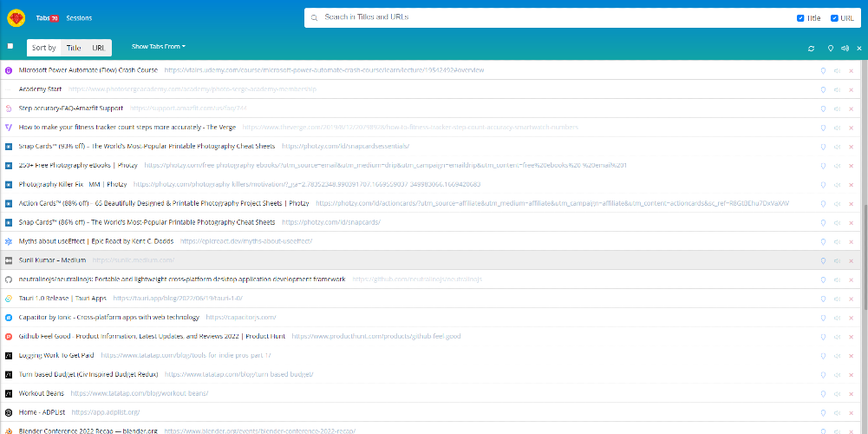Click the app.adplist.org URL text
The width and height of the screenshot is (868, 434).
click(x=105, y=412)
